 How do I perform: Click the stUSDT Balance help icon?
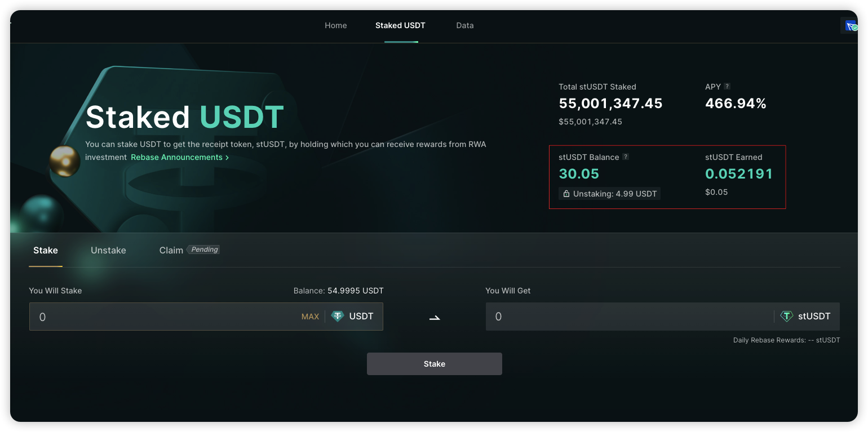tap(626, 157)
